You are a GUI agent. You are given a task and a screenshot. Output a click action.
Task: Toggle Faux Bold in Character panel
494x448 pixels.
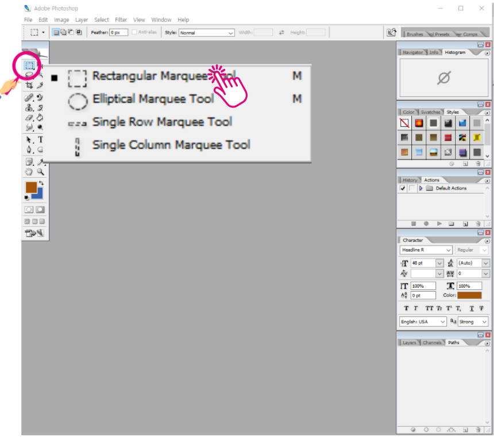coord(407,308)
